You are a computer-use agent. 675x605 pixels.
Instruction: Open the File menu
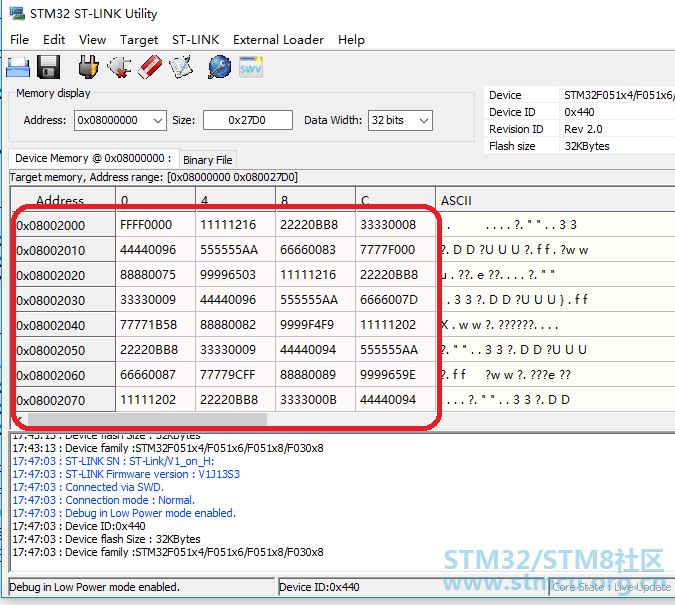pos(19,40)
